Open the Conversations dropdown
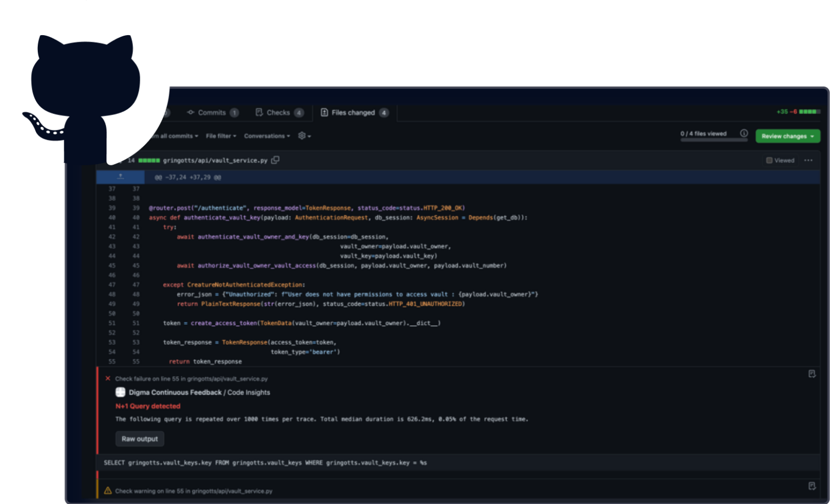830x504 pixels. coord(266,136)
